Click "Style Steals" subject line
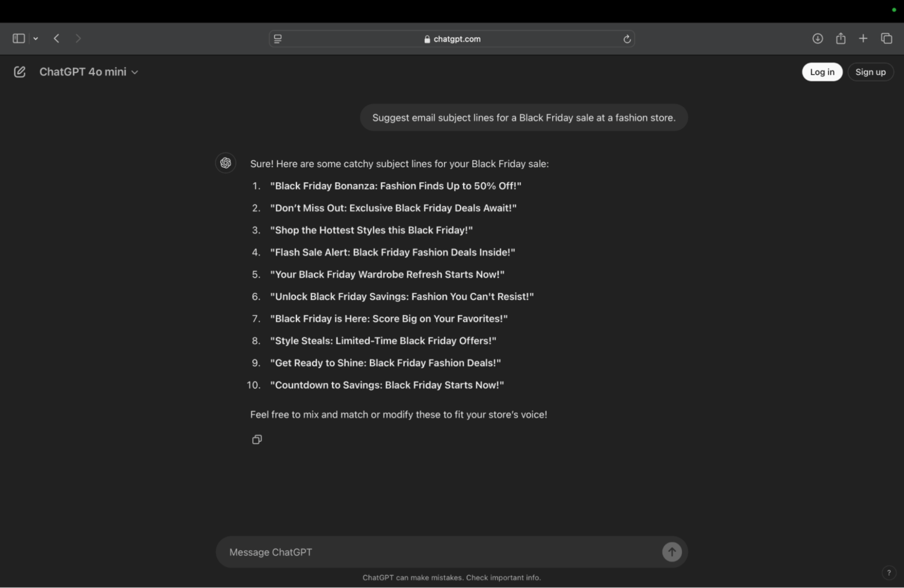The height and width of the screenshot is (588, 904). [x=383, y=341]
